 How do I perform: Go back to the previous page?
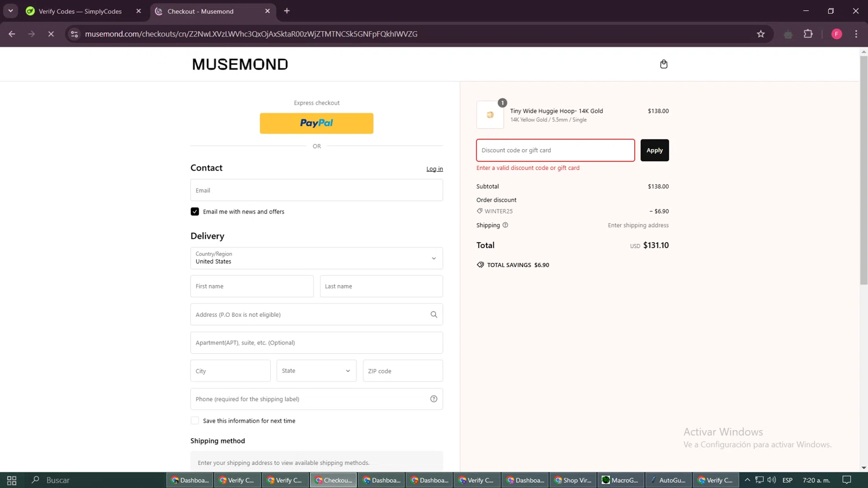coord(12,34)
